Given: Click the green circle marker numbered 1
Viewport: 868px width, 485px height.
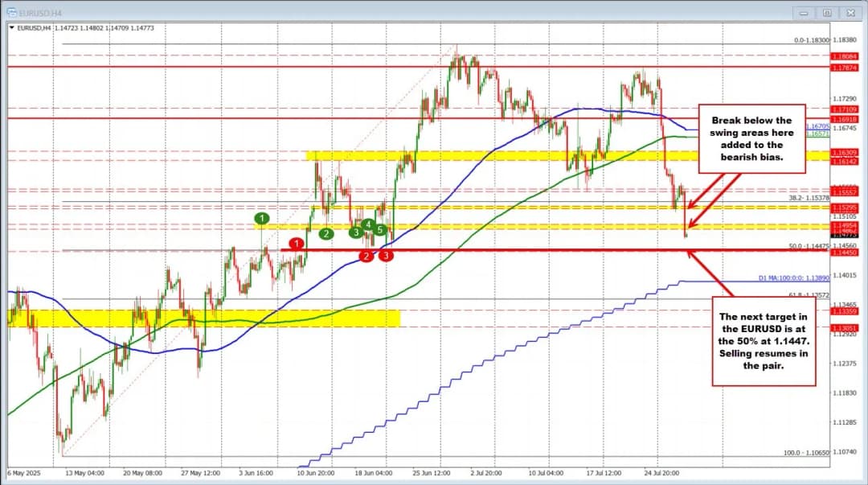Looking at the screenshot, I should (263, 218).
